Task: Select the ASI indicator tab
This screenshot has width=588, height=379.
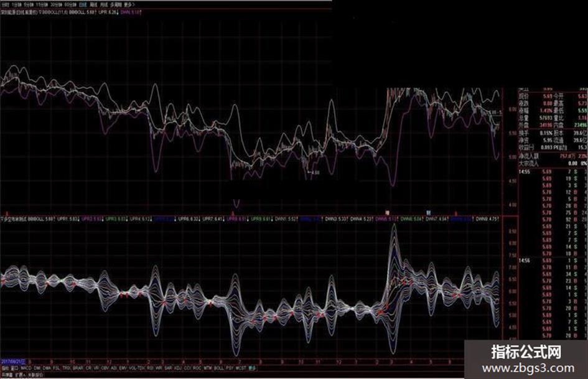Action: point(114,368)
